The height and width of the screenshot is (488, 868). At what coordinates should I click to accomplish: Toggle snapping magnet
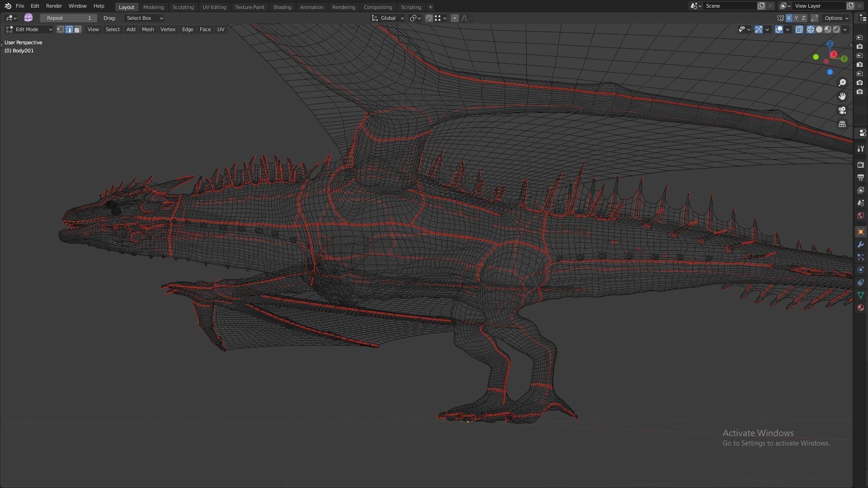click(429, 18)
